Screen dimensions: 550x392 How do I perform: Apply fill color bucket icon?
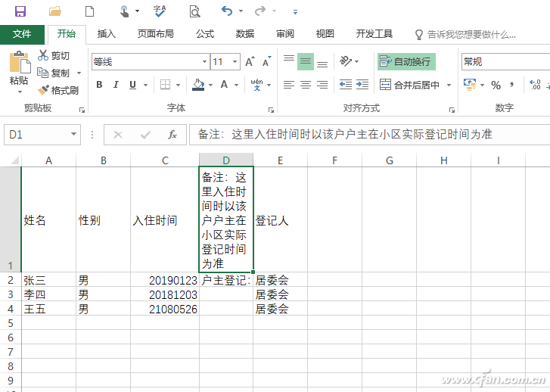point(198,85)
